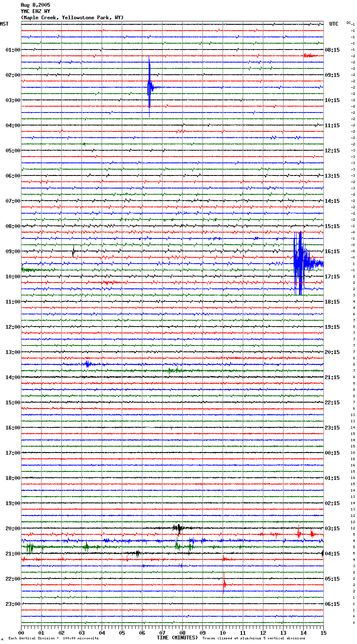Click the 15:15 UTC time label
Screen dimensions: 357x644
(x=332, y=226)
